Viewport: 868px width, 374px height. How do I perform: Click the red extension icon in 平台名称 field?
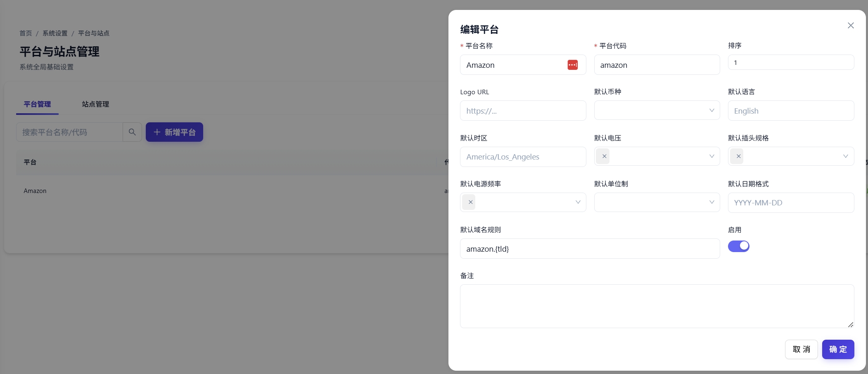573,64
